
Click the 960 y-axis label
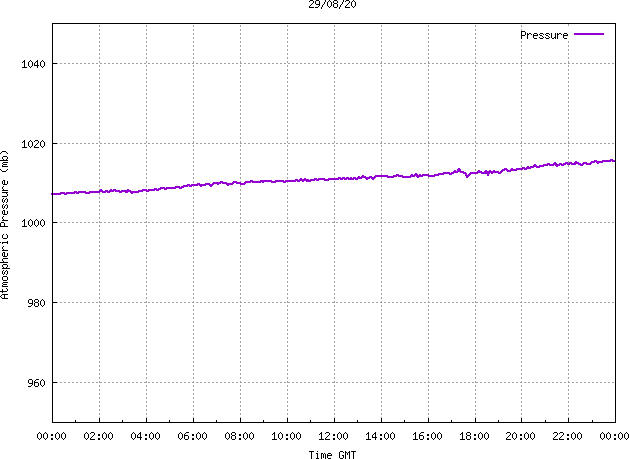[x=37, y=383]
